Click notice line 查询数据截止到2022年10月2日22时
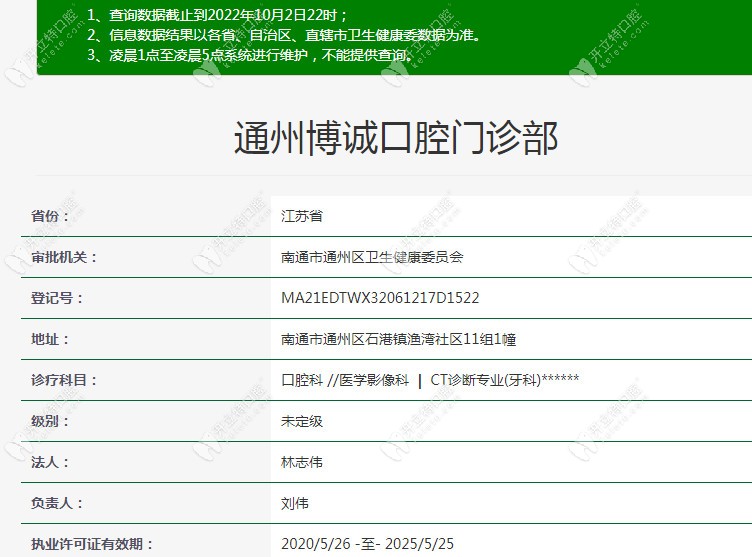752x557 pixels. [x=223, y=15]
